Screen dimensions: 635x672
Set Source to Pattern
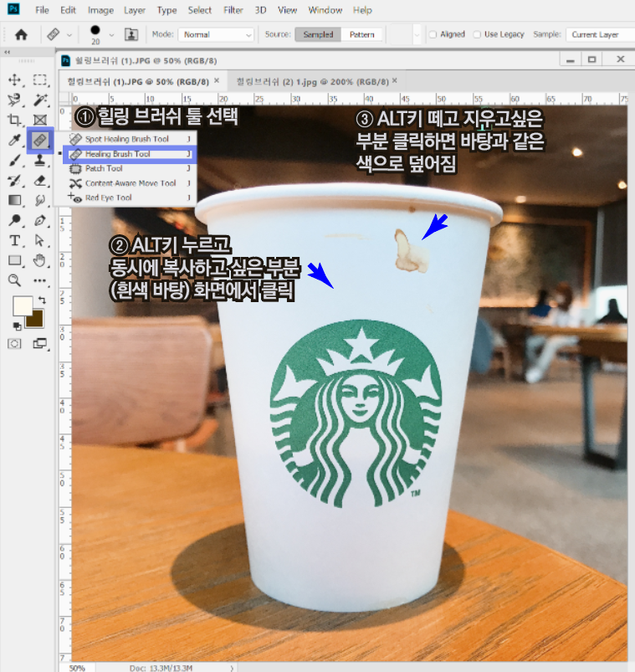click(362, 34)
